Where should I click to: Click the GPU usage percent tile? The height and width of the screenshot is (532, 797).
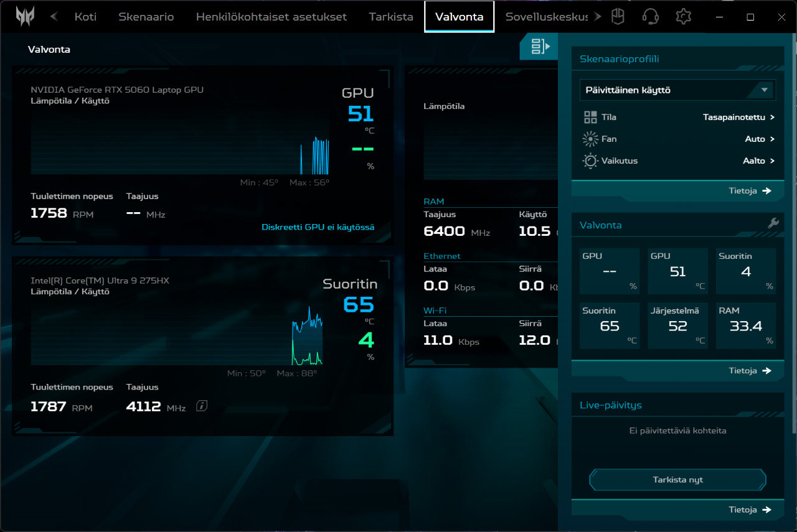tap(610, 271)
